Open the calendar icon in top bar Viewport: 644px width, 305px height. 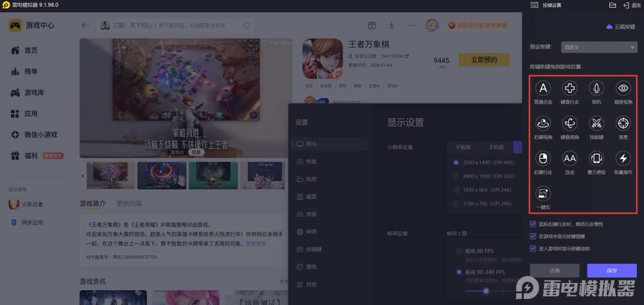372,26
